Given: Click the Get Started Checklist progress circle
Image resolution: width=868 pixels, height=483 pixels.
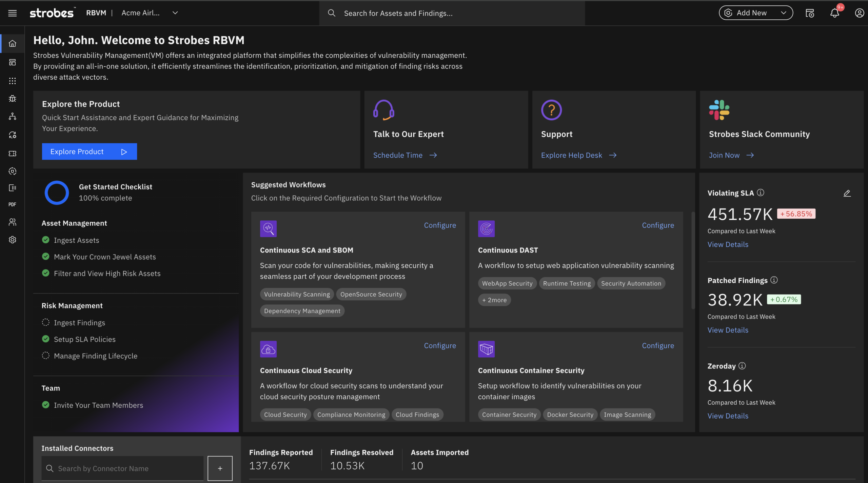Looking at the screenshot, I should coord(57,193).
